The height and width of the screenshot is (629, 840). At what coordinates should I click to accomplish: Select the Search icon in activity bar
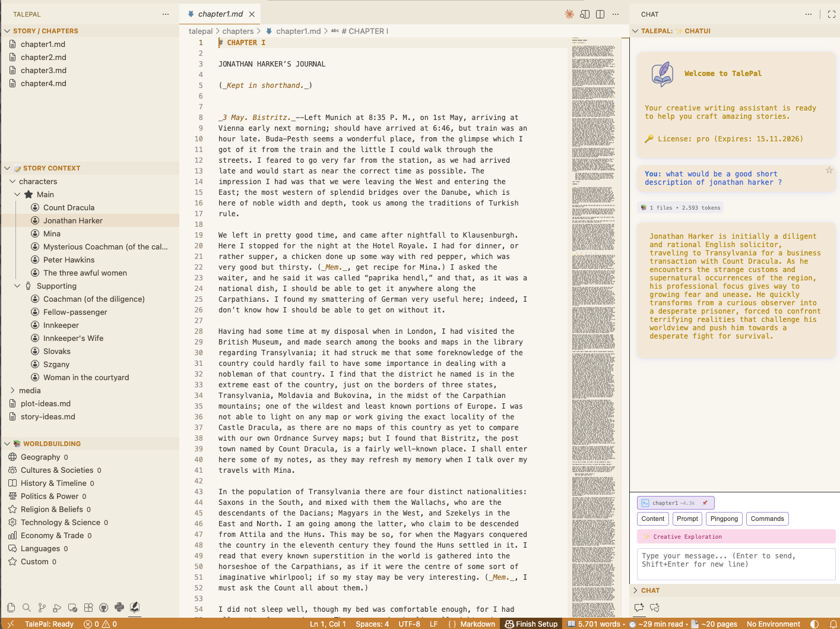coord(27,607)
